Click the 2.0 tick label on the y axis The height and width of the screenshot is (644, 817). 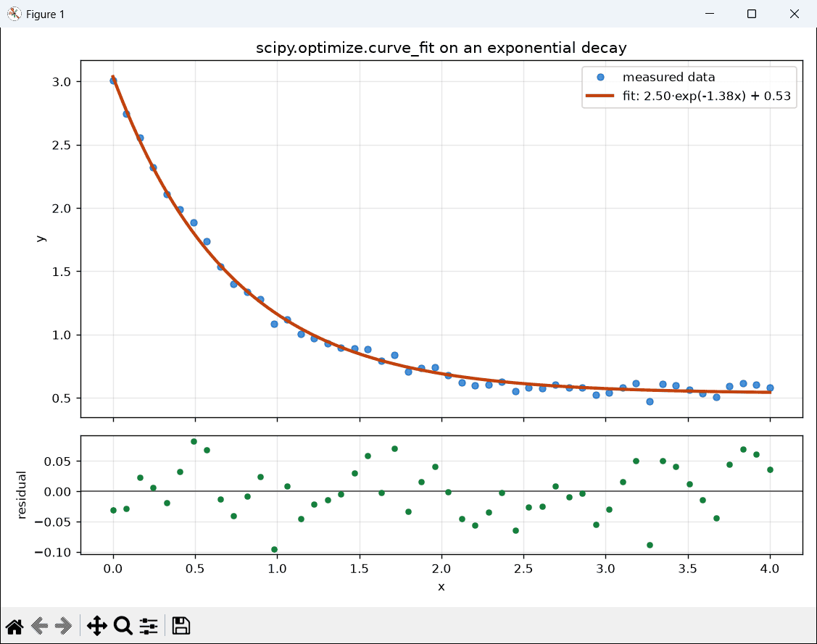click(61, 208)
